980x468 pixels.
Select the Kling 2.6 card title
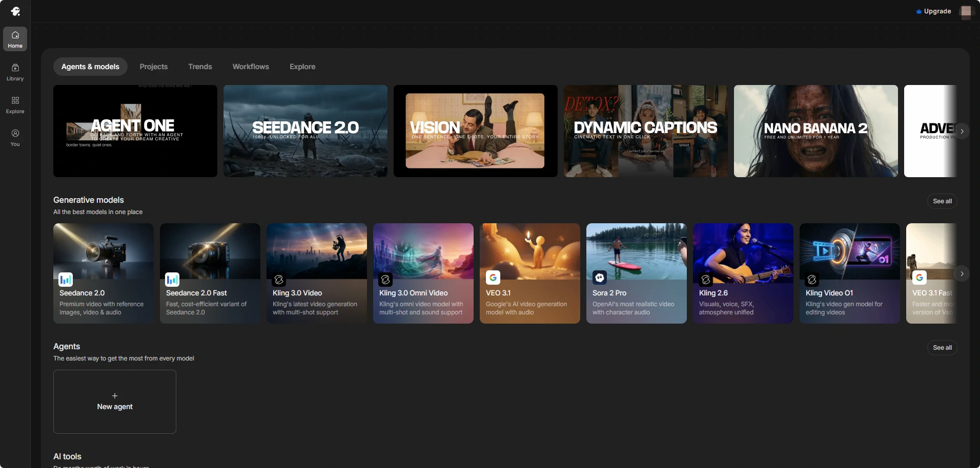pyautogui.click(x=713, y=293)
